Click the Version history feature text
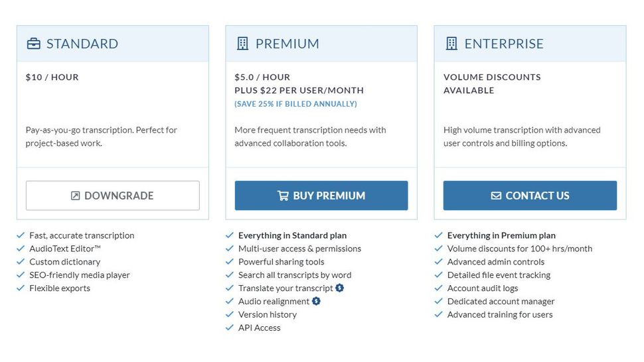 267,314
